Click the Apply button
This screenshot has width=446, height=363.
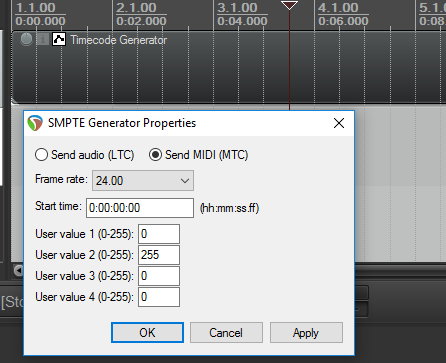point(306,332)
